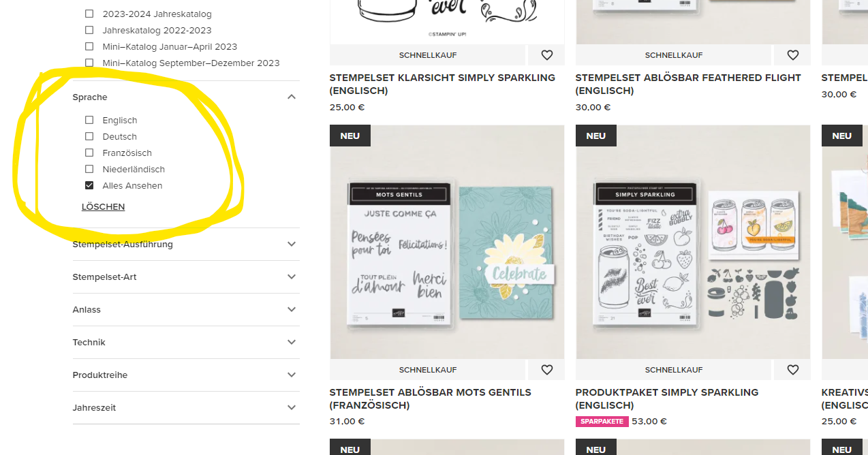This screenshot has height=455, width=868.
Task: Enable the Deutsch language checkbox
Action: [x=89, y=136]
